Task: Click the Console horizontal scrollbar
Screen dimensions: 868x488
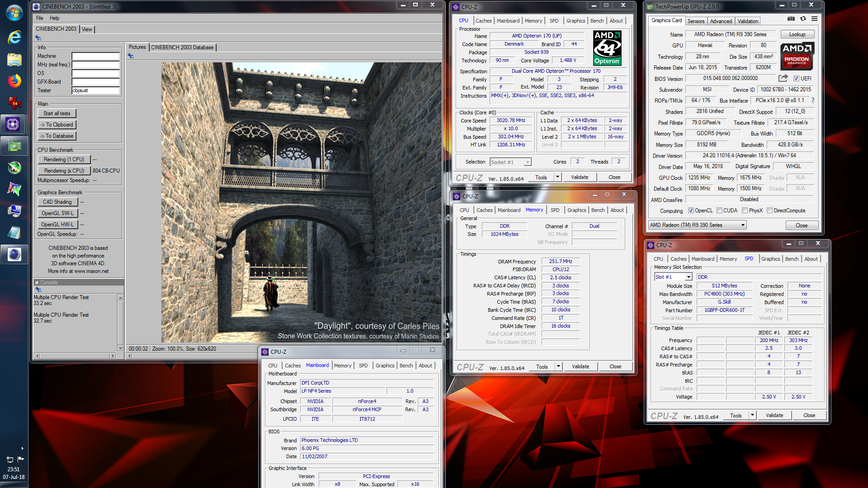Action: click(75, 356)
